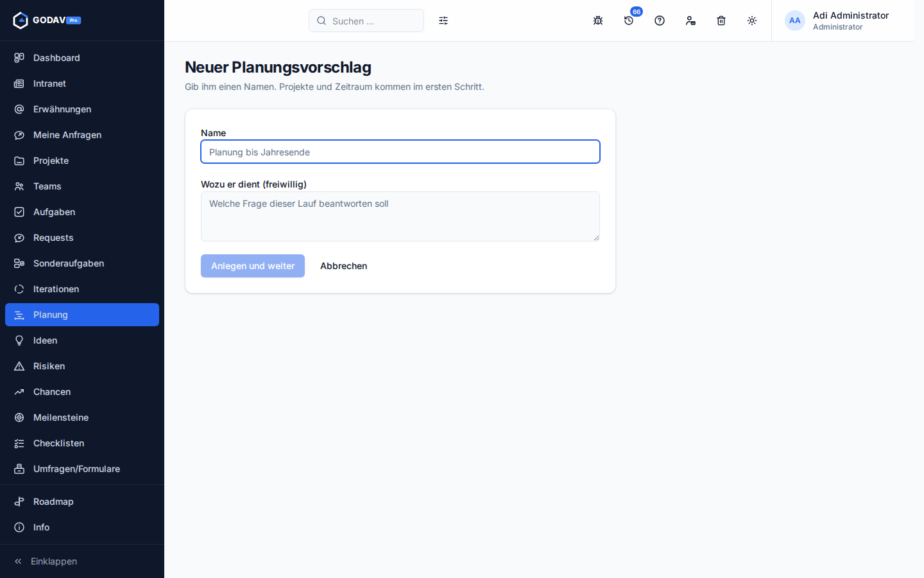Go to Umfragen/Formulare
The image size is (924, 578).
click(x=82, y=469)
